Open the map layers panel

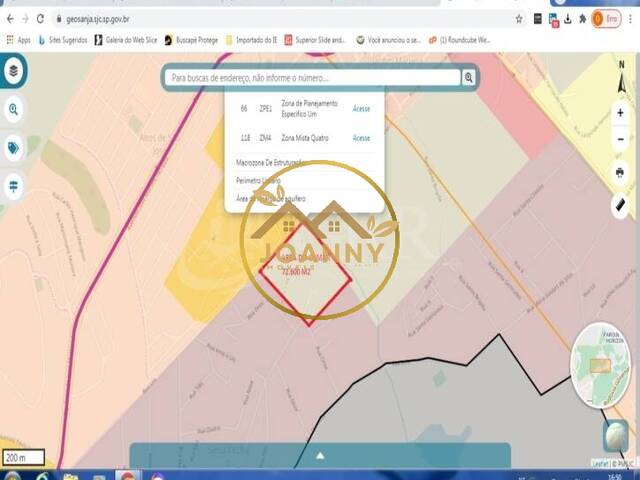click(x=13, y=71)
